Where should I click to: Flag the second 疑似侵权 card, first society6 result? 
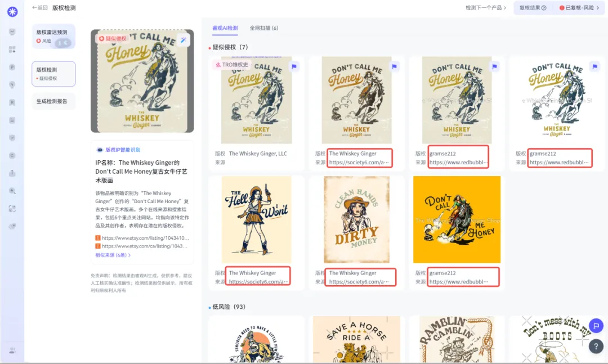pos(394,66)
